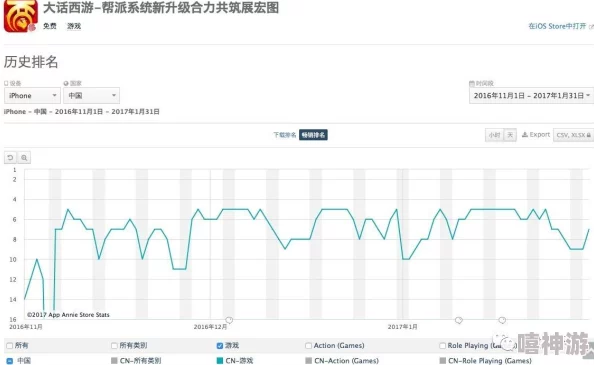The image size is (594, 365).
Task: Click the CN-所有类别 gray legend swatch
Action: click(114, 360)
